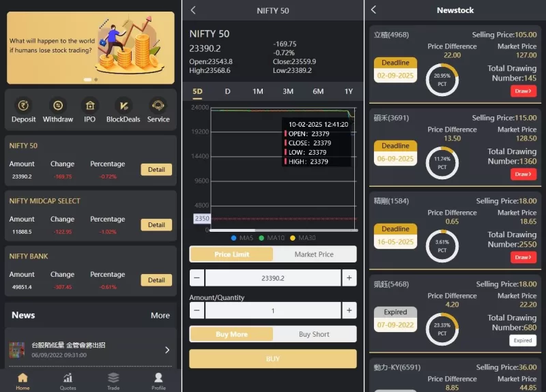Expand the news article arrow
Screen dimensions: 546x392
coord(167,350)
